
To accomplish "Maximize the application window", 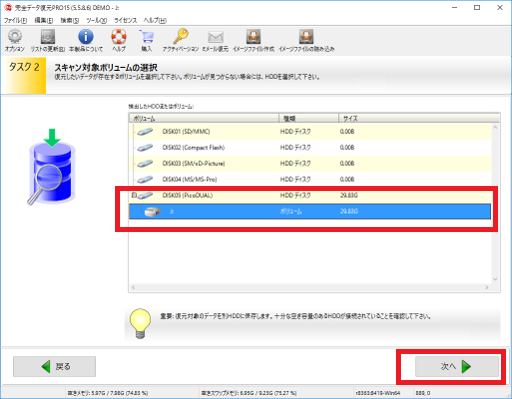I will [477, 8].
